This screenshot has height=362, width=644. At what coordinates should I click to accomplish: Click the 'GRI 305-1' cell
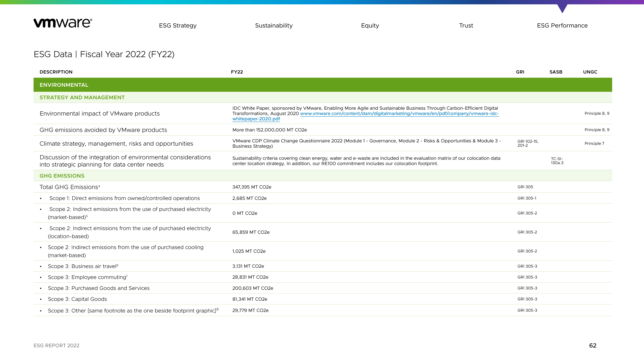click(527, 198)
